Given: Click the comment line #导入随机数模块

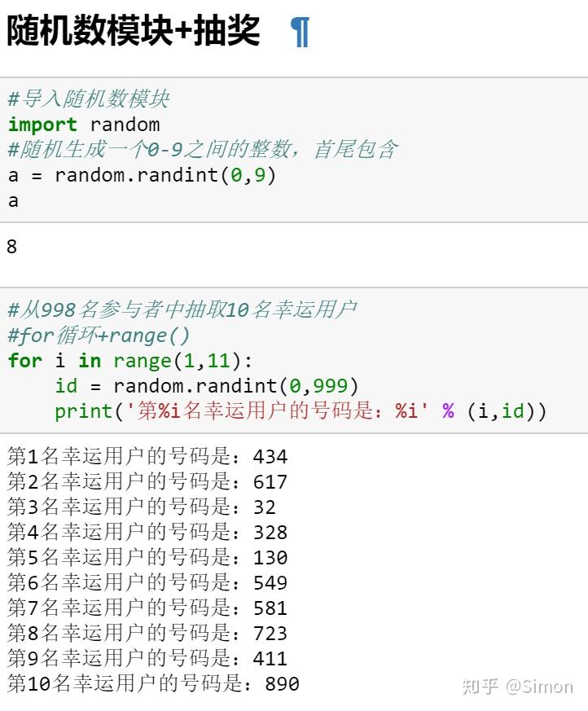Looking at the screenshot, I should click(89, 99).
